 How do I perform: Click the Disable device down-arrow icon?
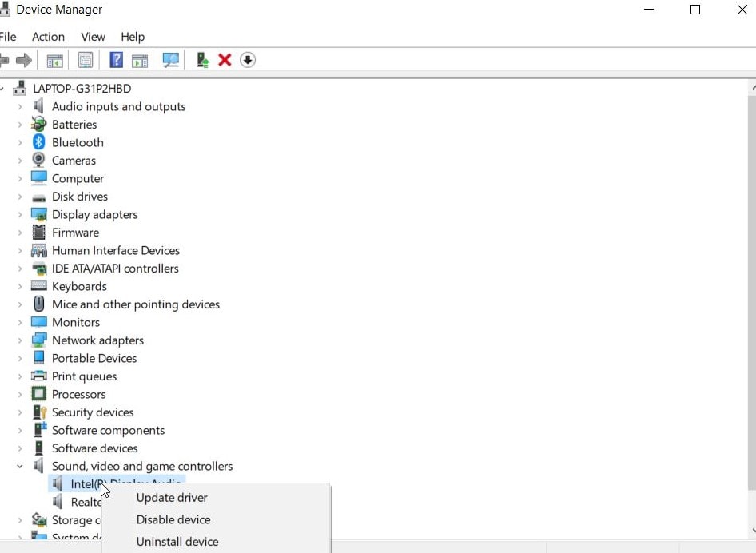click(x=248, y=60)
